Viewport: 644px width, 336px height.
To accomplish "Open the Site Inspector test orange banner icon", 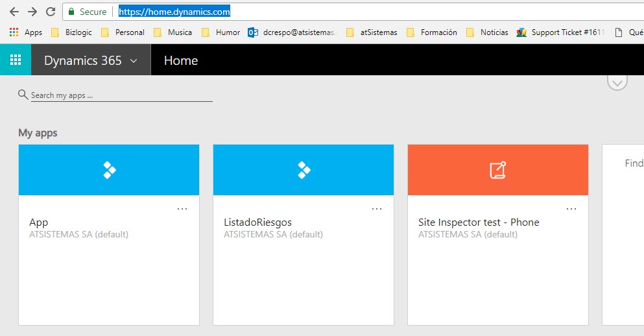I will point(498,170).
